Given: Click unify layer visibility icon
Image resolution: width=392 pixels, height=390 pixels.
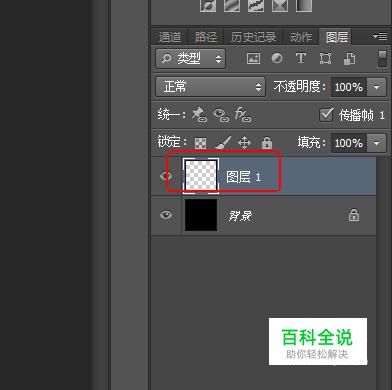Looking at the screenshot, I should click(x=221, y=115).
